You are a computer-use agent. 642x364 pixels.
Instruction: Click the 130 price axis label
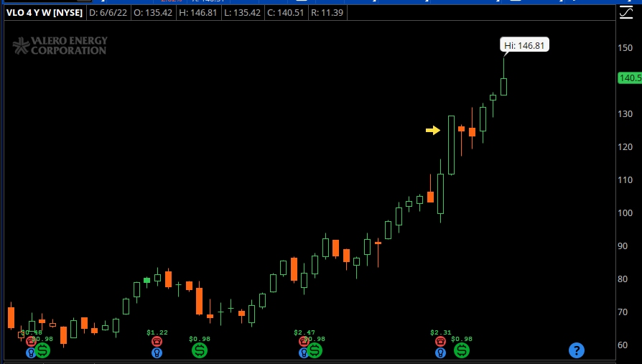tap(625, 114)
